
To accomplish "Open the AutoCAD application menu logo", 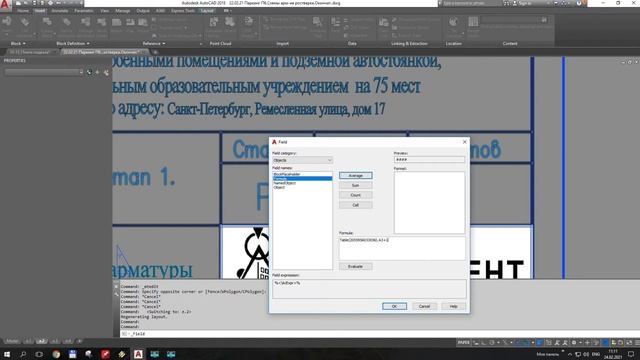I will pyautogui.click(x=5, y=4).
